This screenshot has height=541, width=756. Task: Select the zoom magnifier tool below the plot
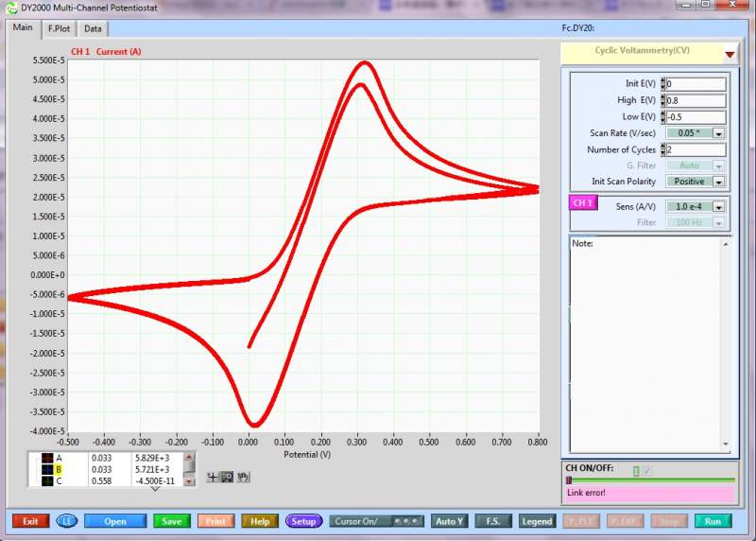(x=227, y=478)
